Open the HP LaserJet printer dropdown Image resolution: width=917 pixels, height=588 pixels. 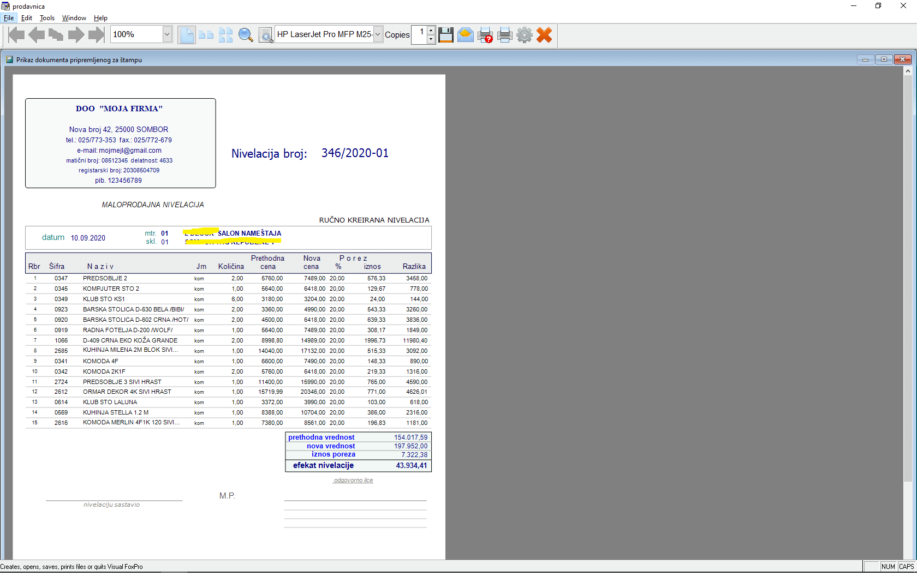pos(377,34)
